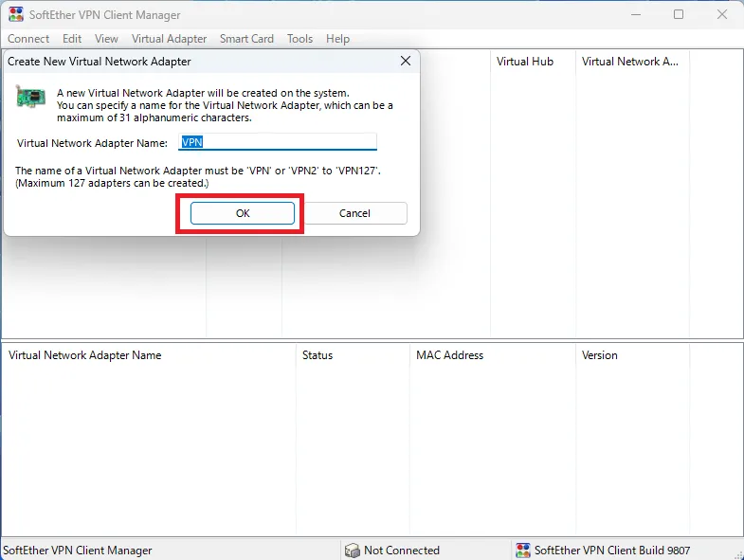Minimize the SoftEther VPN Client Manager window
Image resolution: width=744 pixels, height=560 pixels.
click(636, 14)
